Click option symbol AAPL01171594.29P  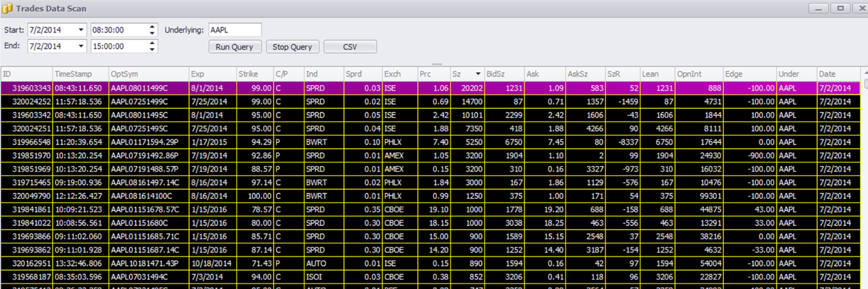pyautogui.click(x=149, y=142)
